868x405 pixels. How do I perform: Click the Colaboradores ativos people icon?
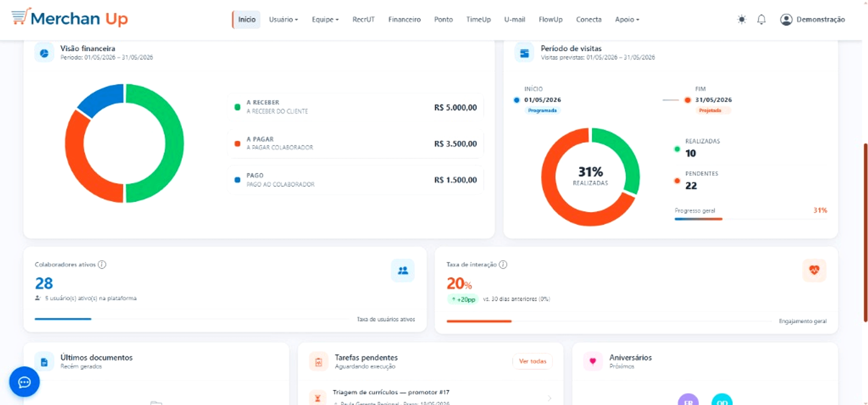pos(403,270)
